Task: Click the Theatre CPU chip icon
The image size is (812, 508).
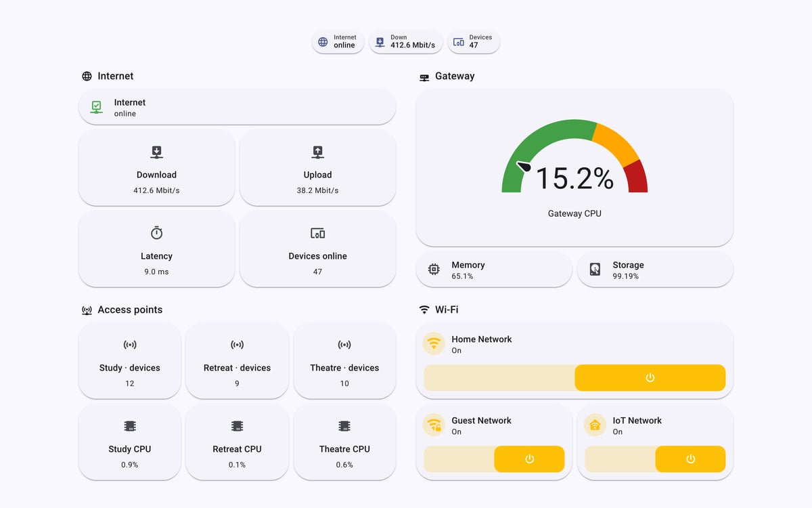Action: (x=344, y=426)
